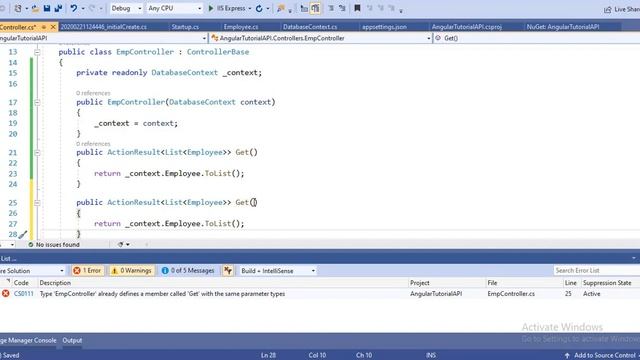640x360 pixels.
Task: Open the Undo history dropdown arrow
Action: tap(83, 8)
